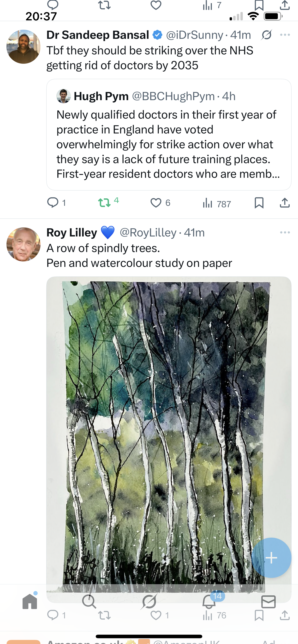Bookmark the Sandeep Bansal tweet
The height and width of the screenshot is (644, 298).
[x=259, y=203]
